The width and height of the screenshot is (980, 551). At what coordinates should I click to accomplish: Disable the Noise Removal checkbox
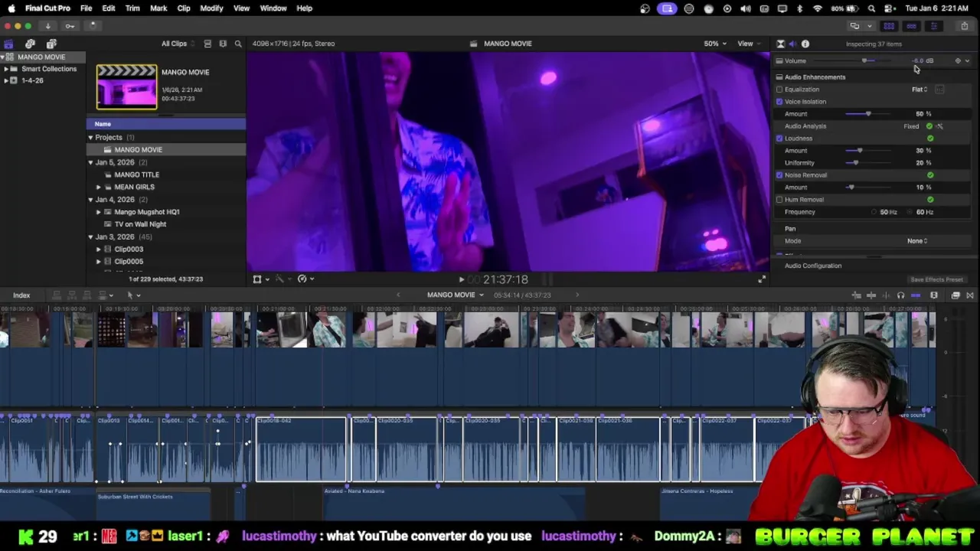tap(779, 175)
